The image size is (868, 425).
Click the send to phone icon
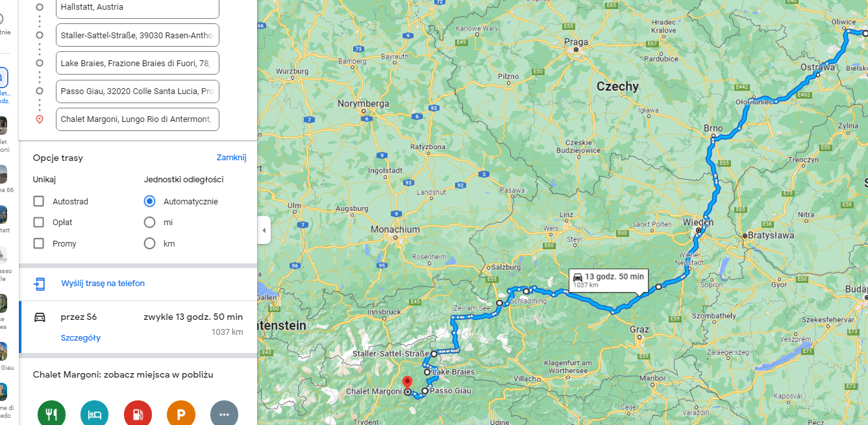tap(40, 284)
